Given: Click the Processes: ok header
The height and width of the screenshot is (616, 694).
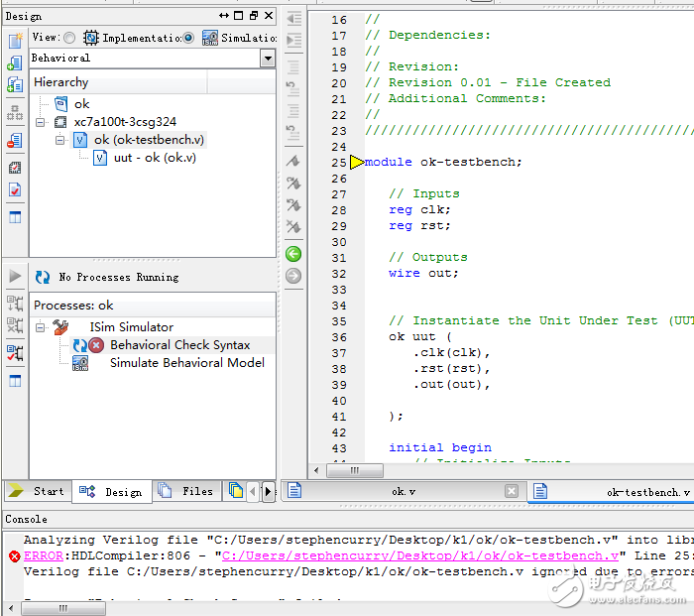Looking at the screenshot, I should (x=153, y=306).
